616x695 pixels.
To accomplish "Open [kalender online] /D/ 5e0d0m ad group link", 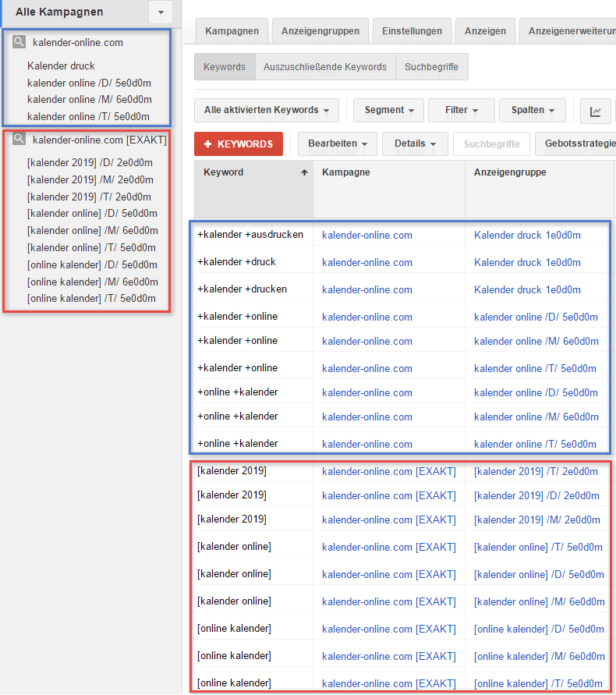I will pos(539,574).
